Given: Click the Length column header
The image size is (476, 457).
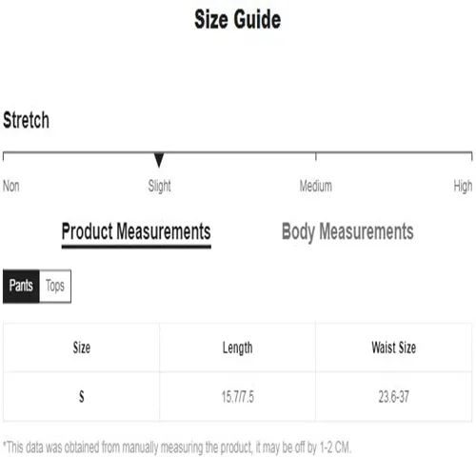Looking at the screenshot, I should (x=237, y=348).
